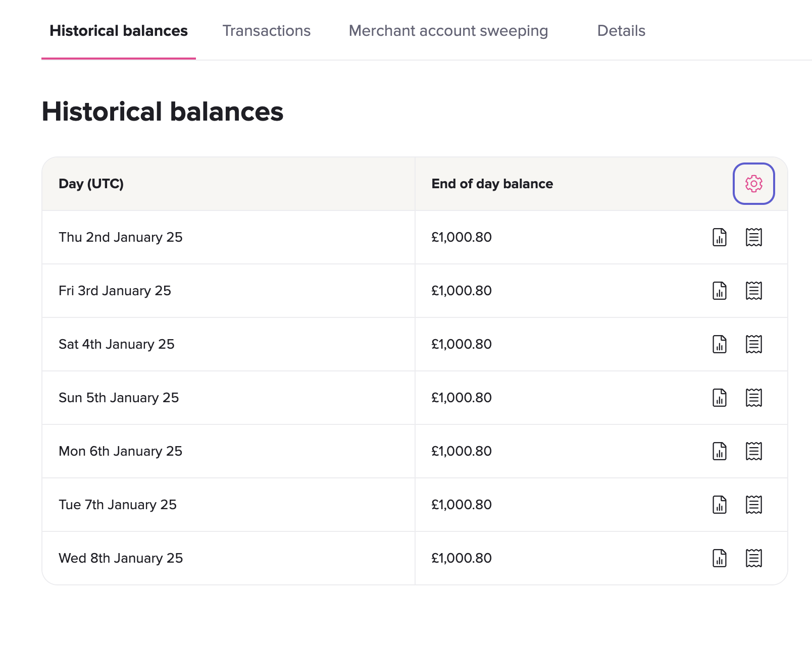Download report icon for Fri 3rd January
This screenshot has width=812, height=653.
point(720,291)
